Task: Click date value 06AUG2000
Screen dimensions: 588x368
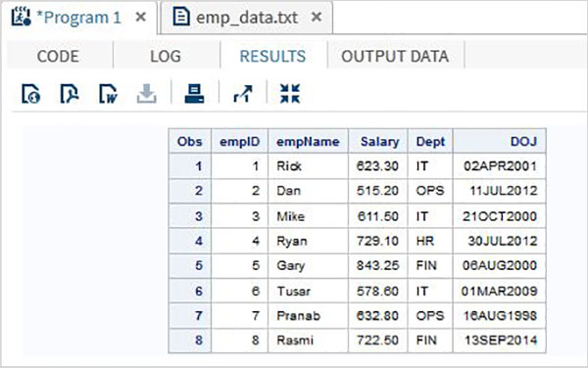Action: [500, 265]
